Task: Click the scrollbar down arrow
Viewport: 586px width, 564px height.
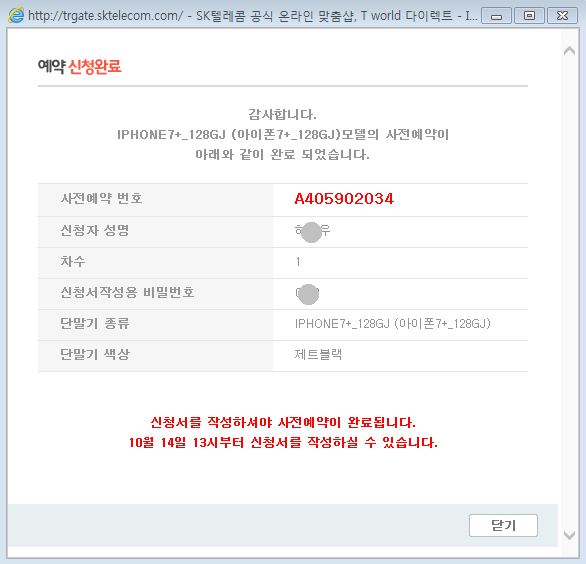Action: click(569, 535)
